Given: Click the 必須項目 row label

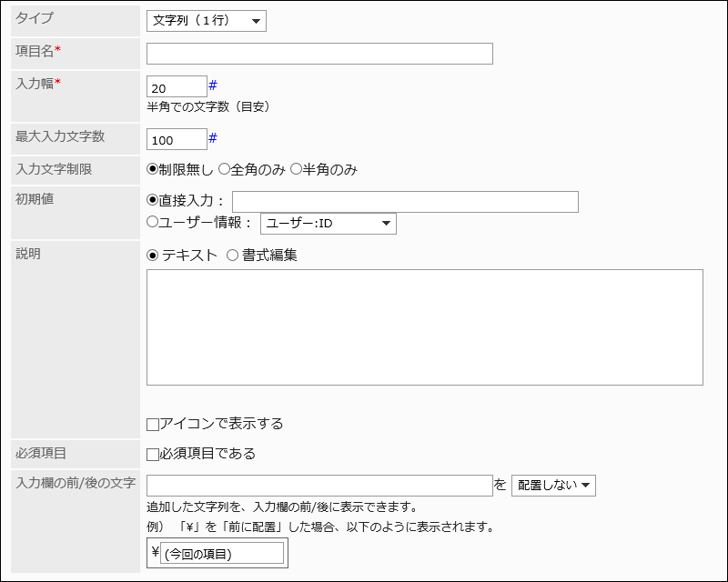Looking at the screenshot, I should point(41,453).
